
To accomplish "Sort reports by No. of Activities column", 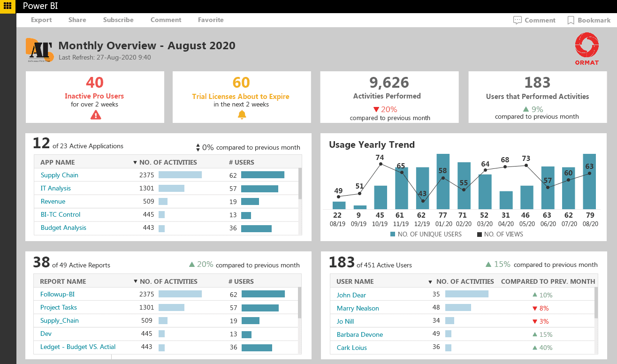I will [x=168, y=281].
